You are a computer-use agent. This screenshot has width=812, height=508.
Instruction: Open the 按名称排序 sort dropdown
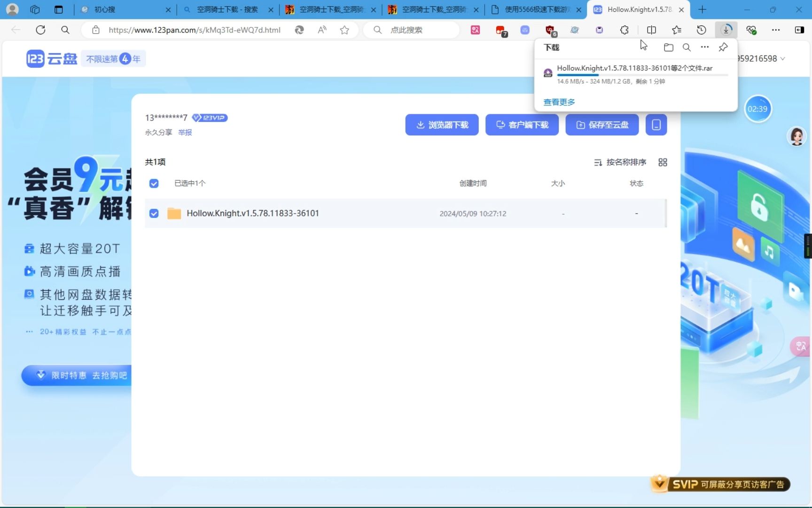coord(620,162)
